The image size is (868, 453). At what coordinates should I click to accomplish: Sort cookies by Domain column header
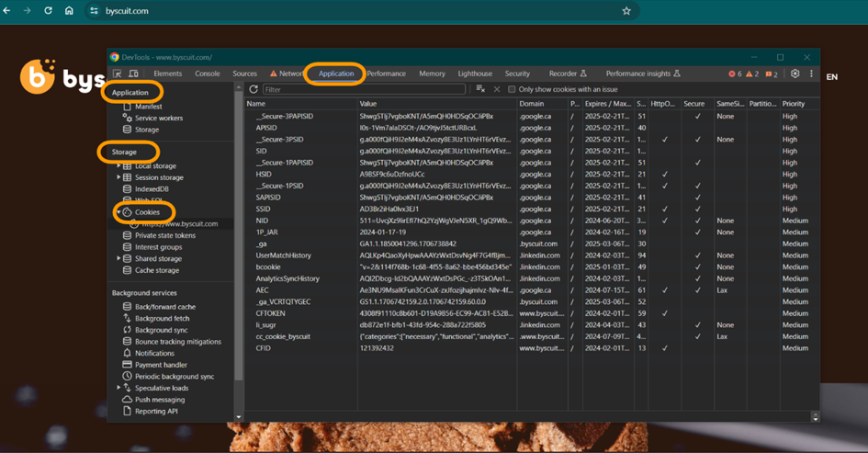pos(543,104)
